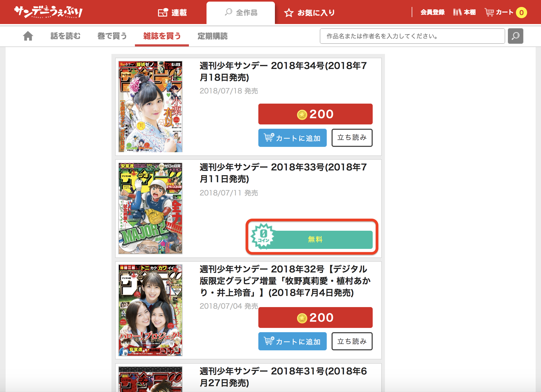
Task: Open 2018年34号 cover thumbnail
Action: (x=150, y=107)
